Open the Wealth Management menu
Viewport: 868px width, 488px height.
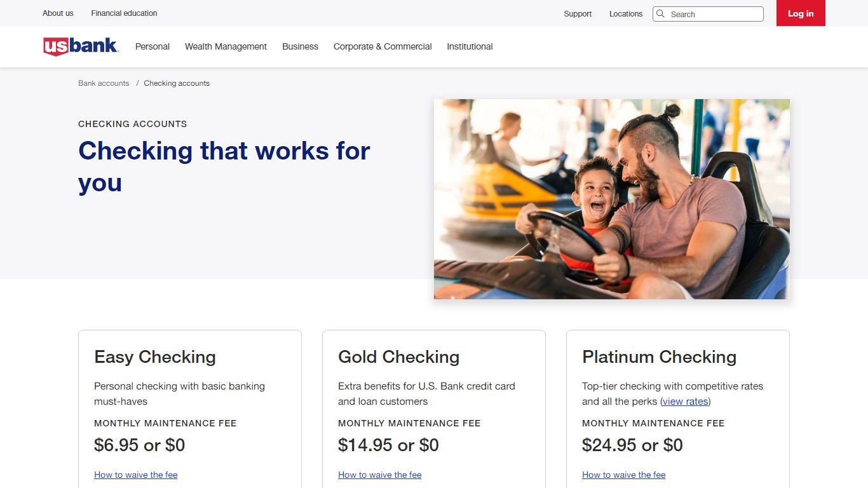click(226, 46)
